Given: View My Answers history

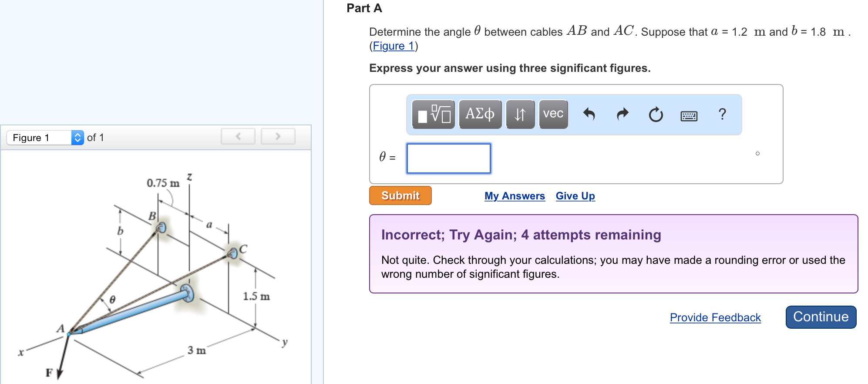Looking at the screenshot, I should pyautogui.click(x=515, y=196).
